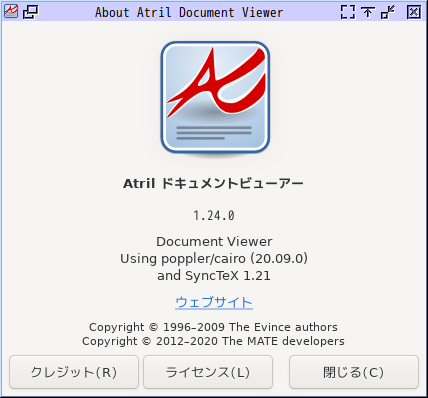
Task: Open the クレジット(R) credits button
Action: pos(74,372)
